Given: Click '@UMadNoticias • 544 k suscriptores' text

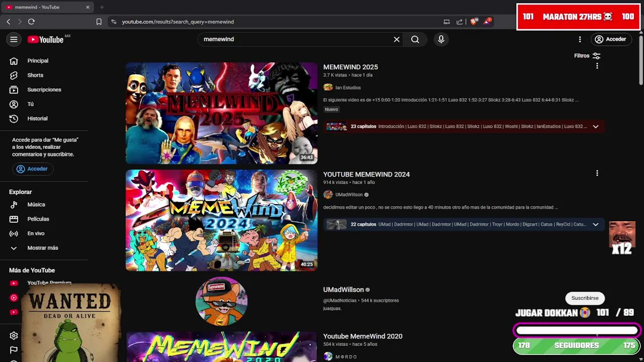Looking at the screenshot, I should click(361, 301).
